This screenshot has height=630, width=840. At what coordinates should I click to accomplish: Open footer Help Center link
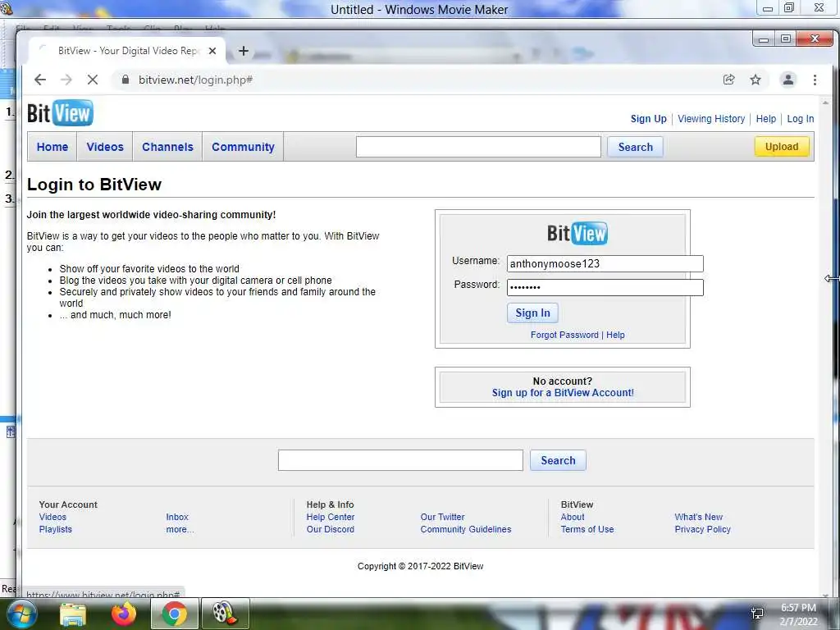[x=330, y=517]
